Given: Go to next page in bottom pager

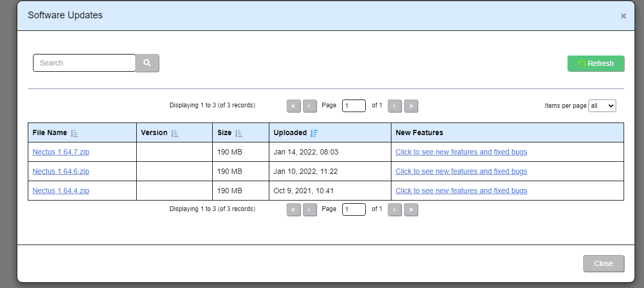Looking at the screenshot, I should [395, 209].
